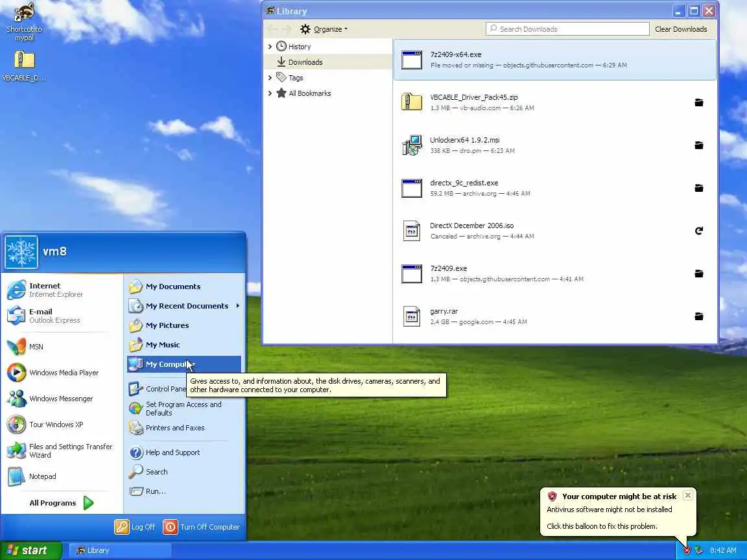Select the garry.rar download entry
The width and height of the screenshot is (747, 560).
(x=555, y=317)
